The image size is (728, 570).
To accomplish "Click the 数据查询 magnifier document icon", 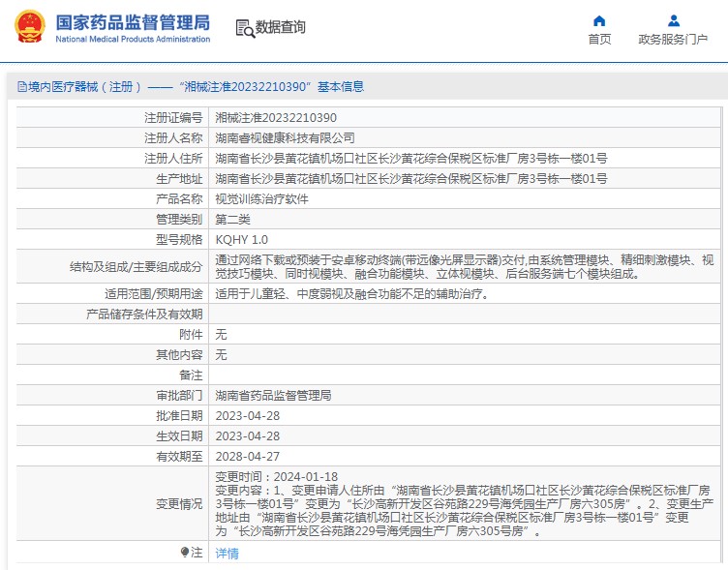I will click(244, 28).
